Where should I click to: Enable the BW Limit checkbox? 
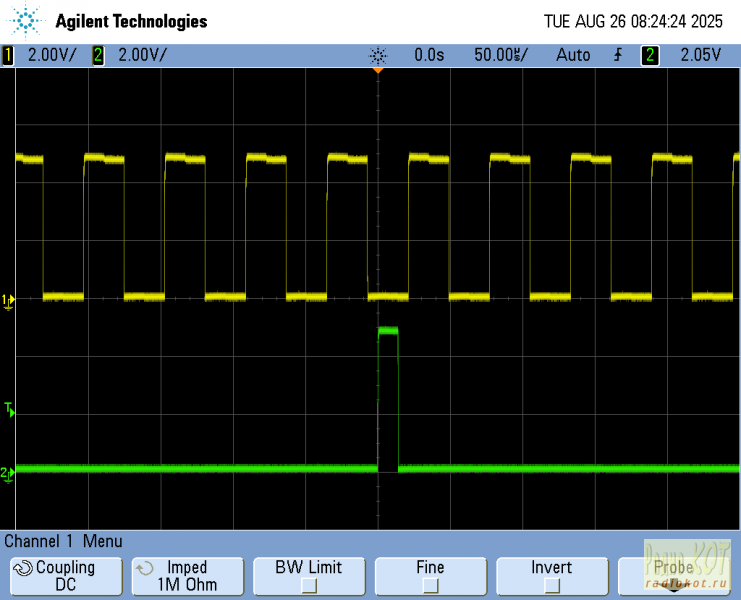[x=309, y=585]
